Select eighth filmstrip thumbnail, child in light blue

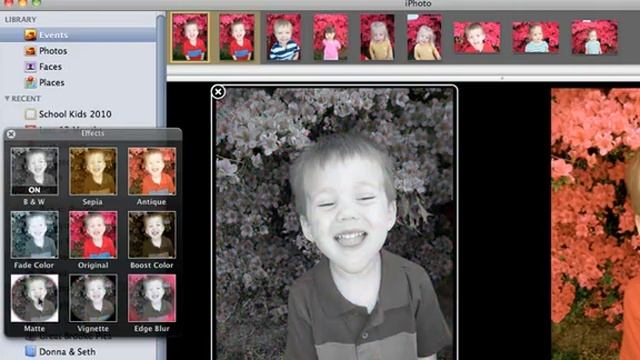point(536,38)
